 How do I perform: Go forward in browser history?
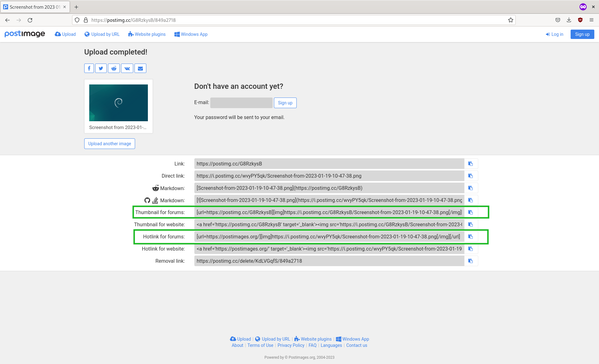19,20
